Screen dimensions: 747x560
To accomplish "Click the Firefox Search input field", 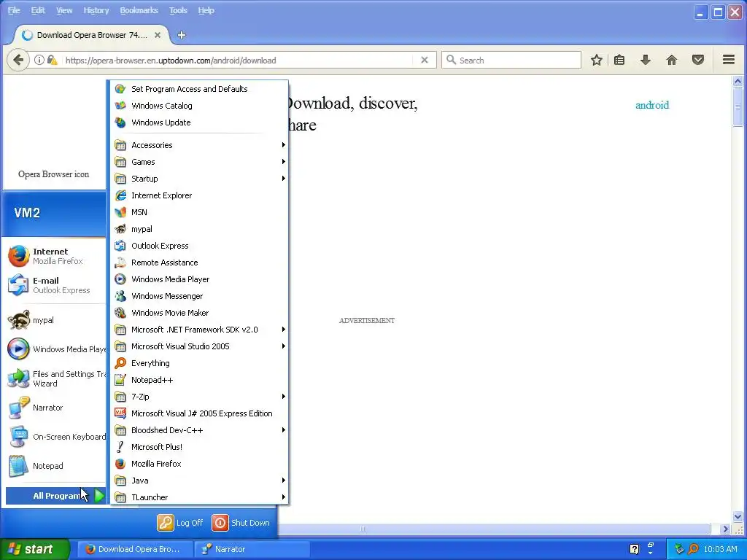I will tap(511, 60).
